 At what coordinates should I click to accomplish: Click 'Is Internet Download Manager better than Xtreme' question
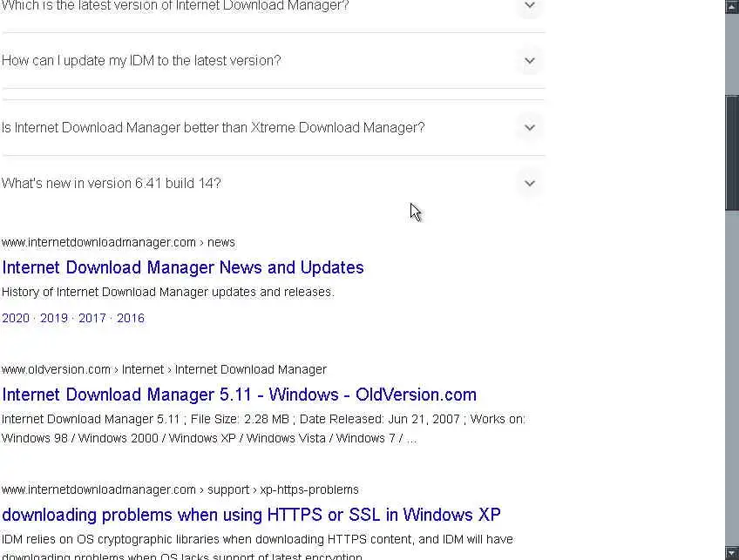(x=213, y=128)
